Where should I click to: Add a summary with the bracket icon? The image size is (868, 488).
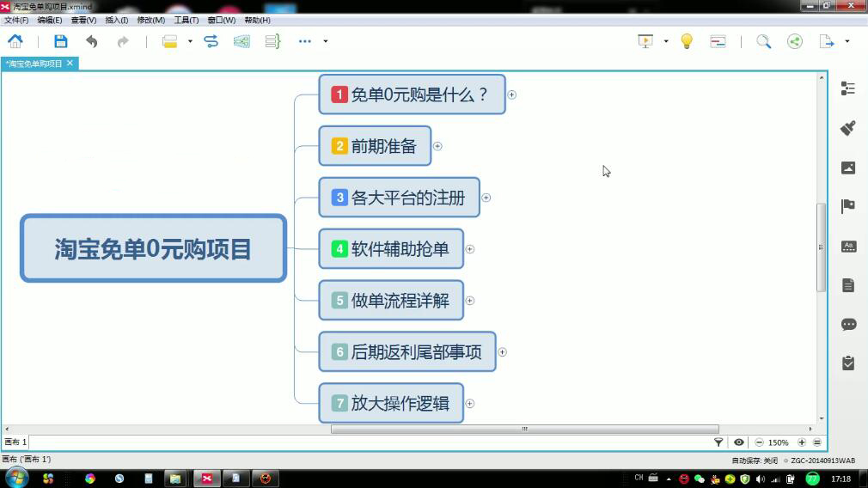(x=272, y=41)
